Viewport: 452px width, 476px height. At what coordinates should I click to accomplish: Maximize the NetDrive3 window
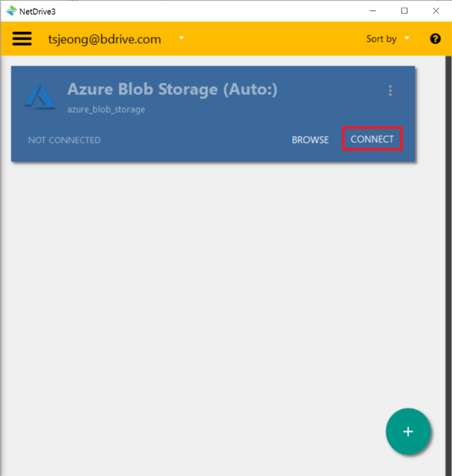click(405, 11)
